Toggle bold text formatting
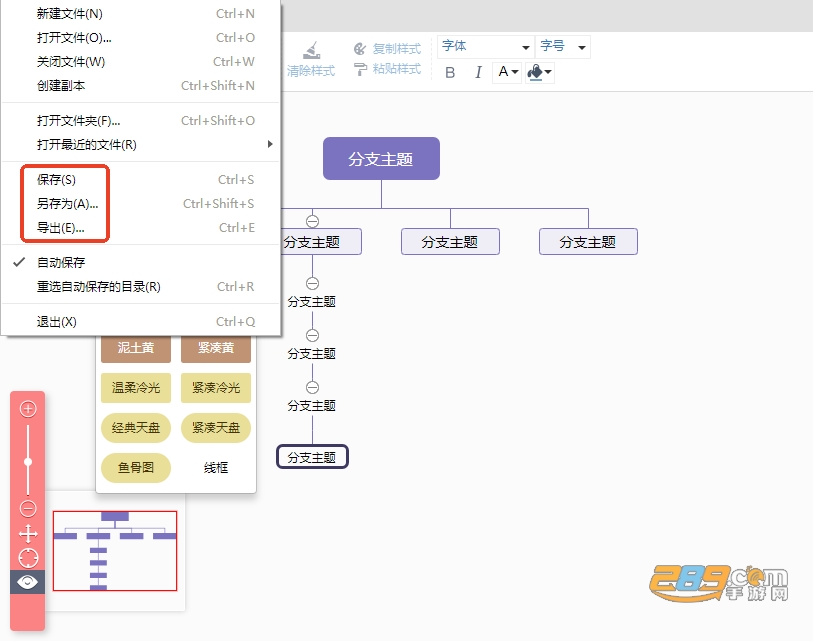 click(x=450, y=72)
